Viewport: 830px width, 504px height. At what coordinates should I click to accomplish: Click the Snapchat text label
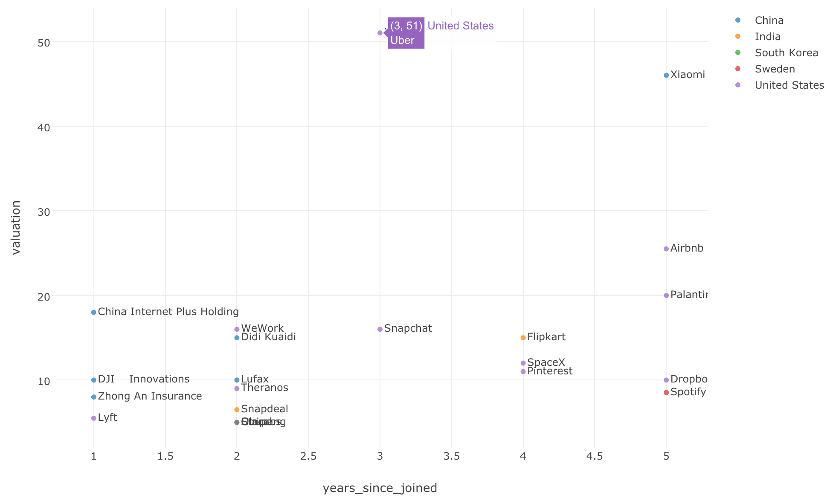408,328
